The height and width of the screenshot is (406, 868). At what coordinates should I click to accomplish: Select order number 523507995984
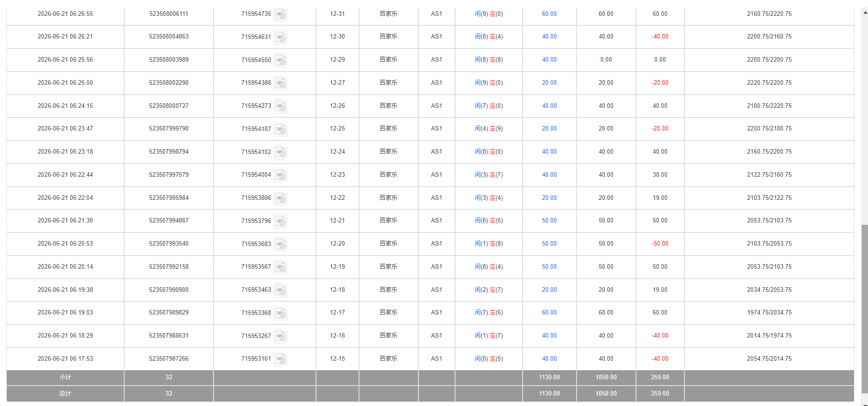point(169,198)
